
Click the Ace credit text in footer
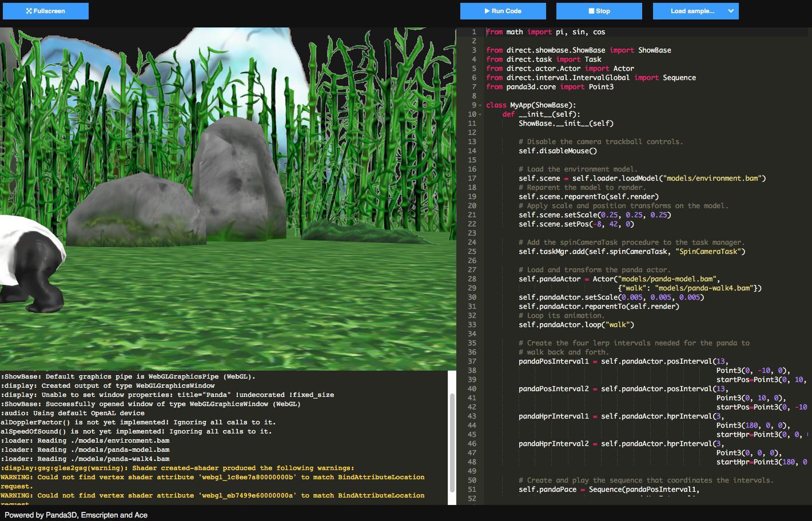pyautogui.click(x=142, y=515)
